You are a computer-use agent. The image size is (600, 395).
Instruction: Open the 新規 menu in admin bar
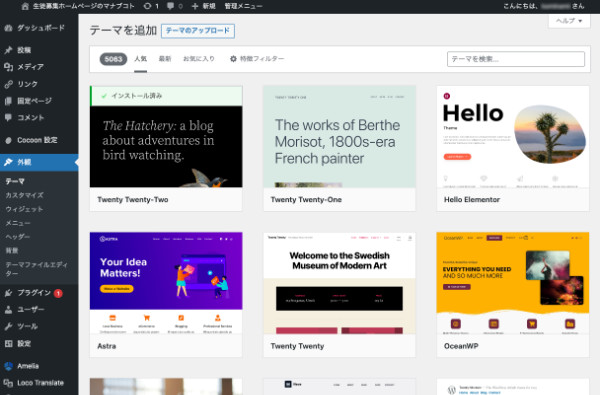click(203, 6)
